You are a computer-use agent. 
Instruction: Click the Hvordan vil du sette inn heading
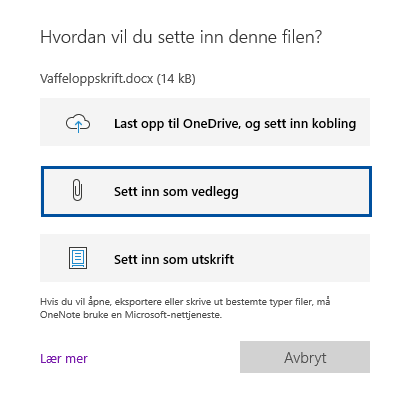tap(181, 37)
